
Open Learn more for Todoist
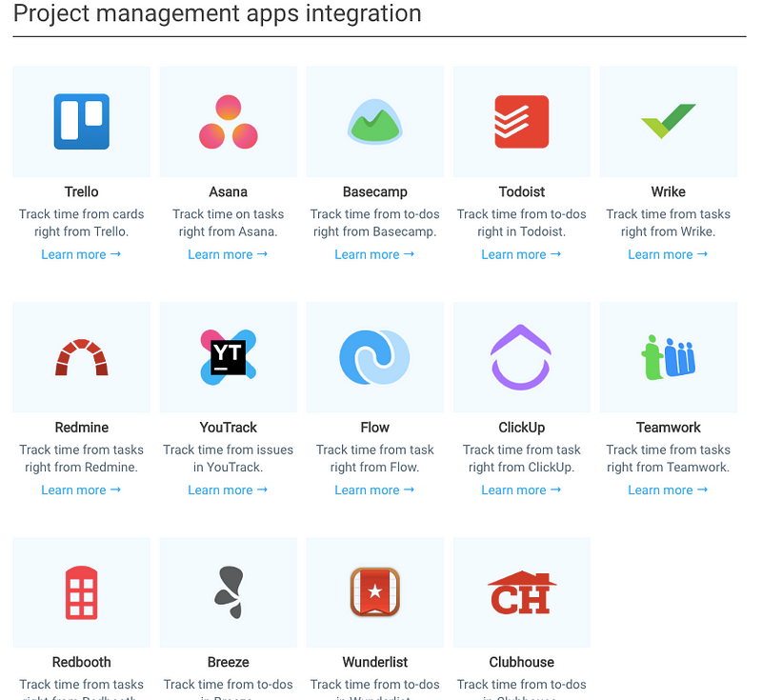tap(521, 254)
